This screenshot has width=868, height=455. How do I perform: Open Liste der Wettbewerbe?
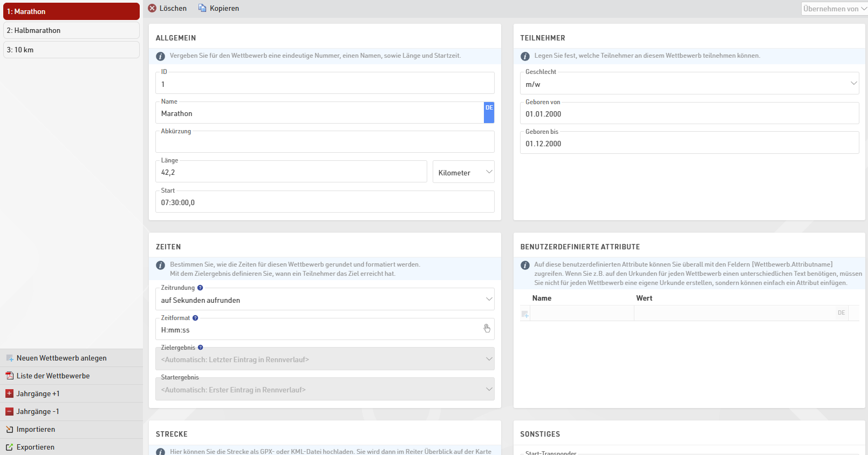[x=53, y=376]
